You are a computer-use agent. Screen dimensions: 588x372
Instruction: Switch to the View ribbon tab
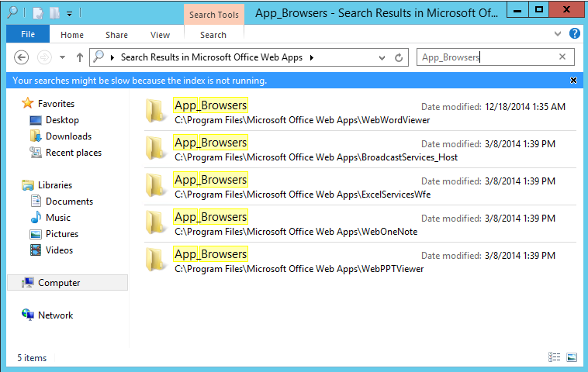click(x=160, y=35)
